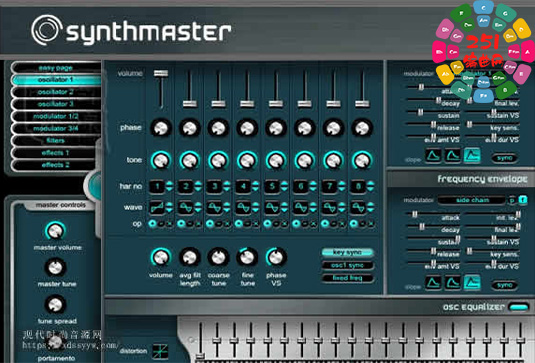The height and width of the screenshot is (363, 535).
Task: Select the add (+) op for harmonic 1
Action: 152,224
